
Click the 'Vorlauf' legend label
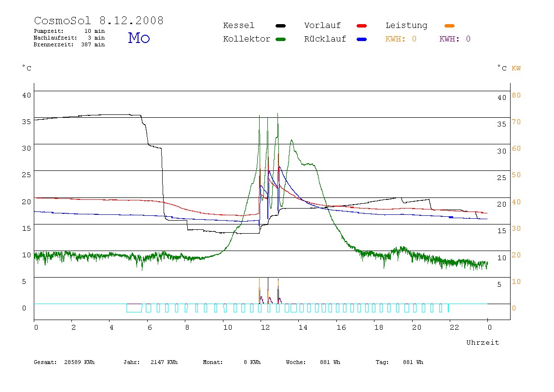[x=322, y=26]
